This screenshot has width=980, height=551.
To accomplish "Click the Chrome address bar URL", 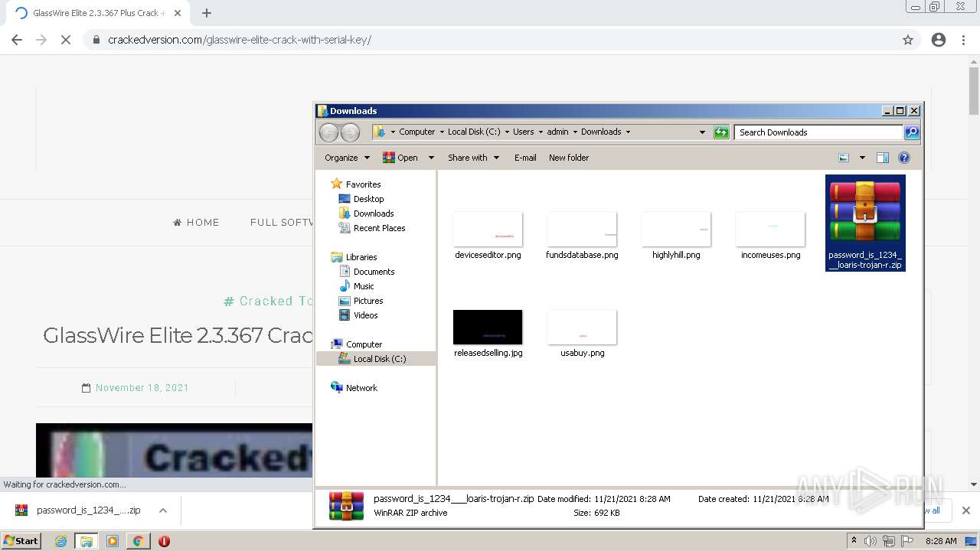I will (240, 40).
